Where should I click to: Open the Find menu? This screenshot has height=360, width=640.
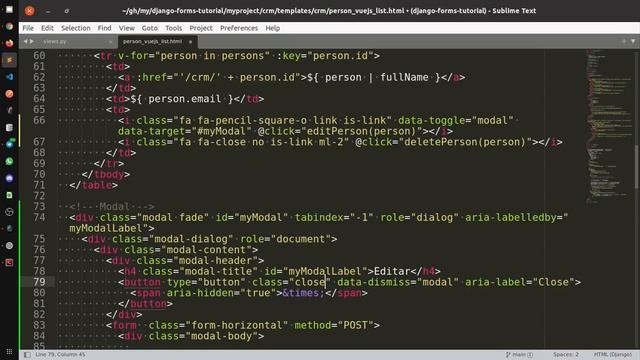click(104, 28)
